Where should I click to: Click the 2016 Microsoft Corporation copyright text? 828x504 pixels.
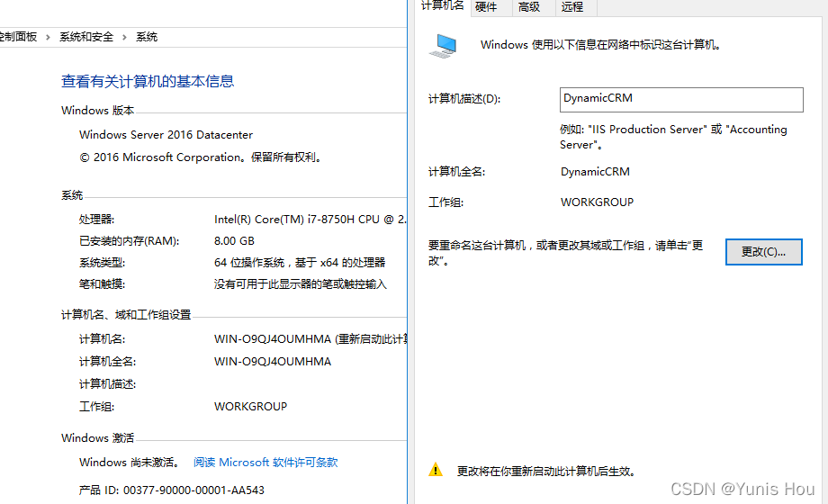coord(202,157)
